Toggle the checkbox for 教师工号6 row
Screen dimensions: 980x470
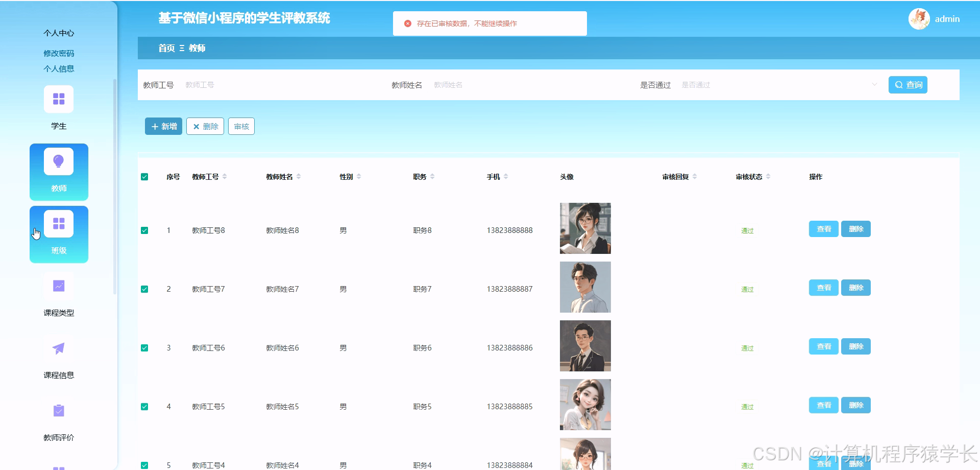pos(144,347)
